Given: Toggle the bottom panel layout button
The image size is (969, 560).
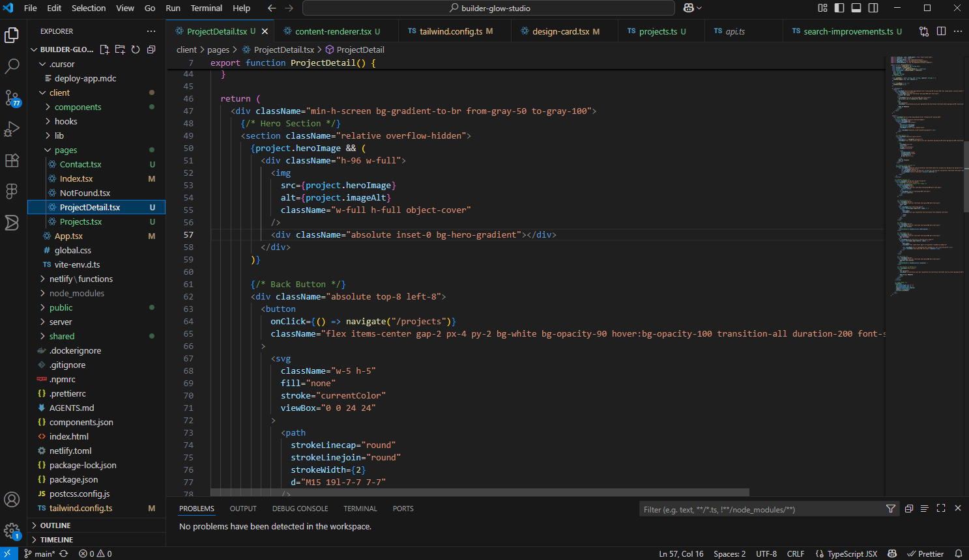Looking at the screenshot, I should 856,8.
